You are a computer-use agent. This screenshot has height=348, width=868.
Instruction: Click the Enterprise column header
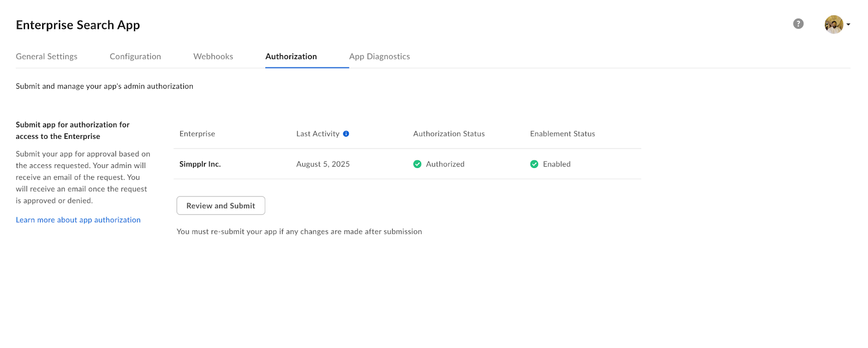click(197, 134)
